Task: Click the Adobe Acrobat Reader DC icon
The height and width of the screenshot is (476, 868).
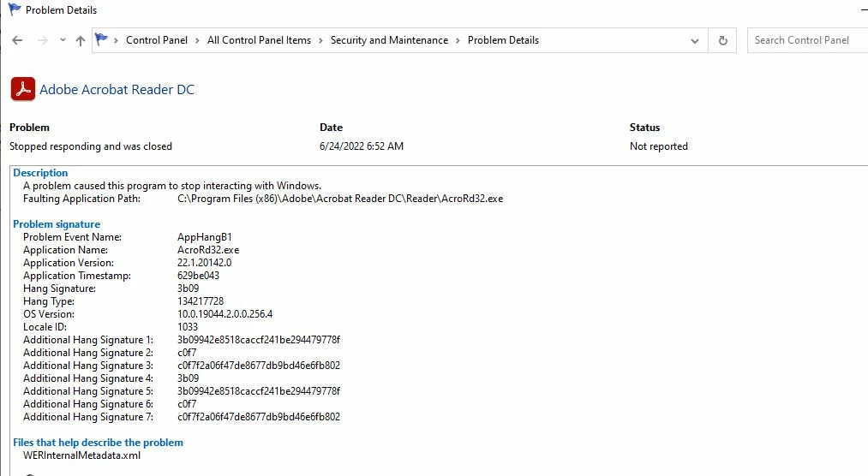Action: point(22,89)
